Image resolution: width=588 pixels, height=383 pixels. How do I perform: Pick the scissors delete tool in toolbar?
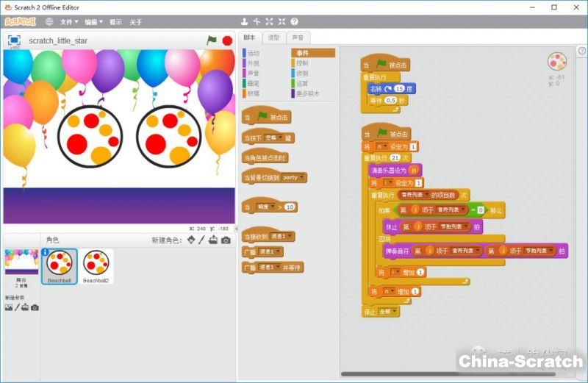click(257, 22)
